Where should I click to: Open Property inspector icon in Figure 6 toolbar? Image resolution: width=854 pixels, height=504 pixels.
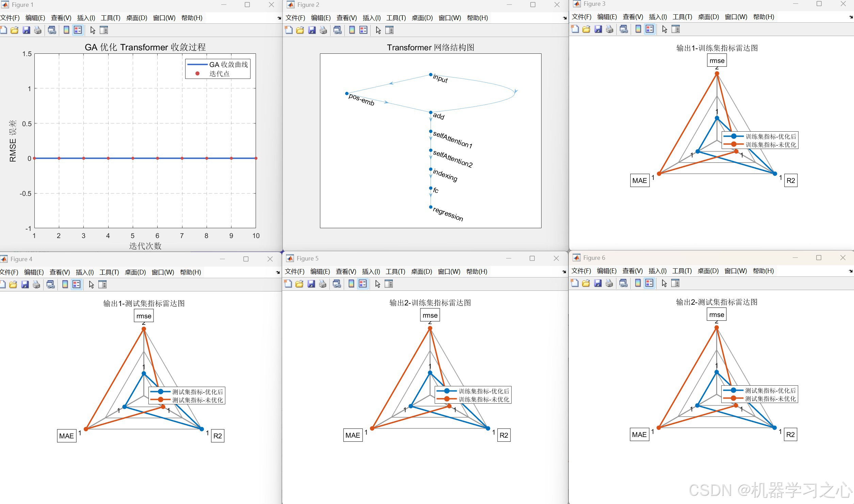675,283
